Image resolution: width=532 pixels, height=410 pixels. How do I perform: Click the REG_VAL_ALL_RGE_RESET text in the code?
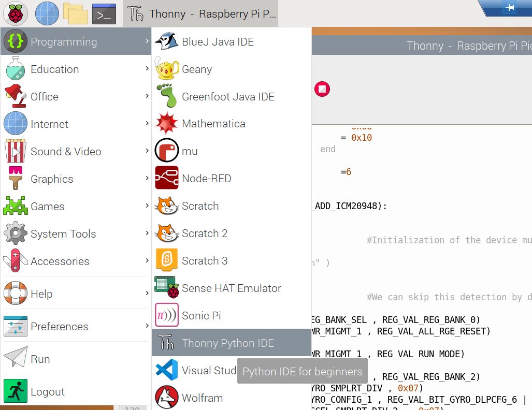pyautogui.click(x=431, y=331)
